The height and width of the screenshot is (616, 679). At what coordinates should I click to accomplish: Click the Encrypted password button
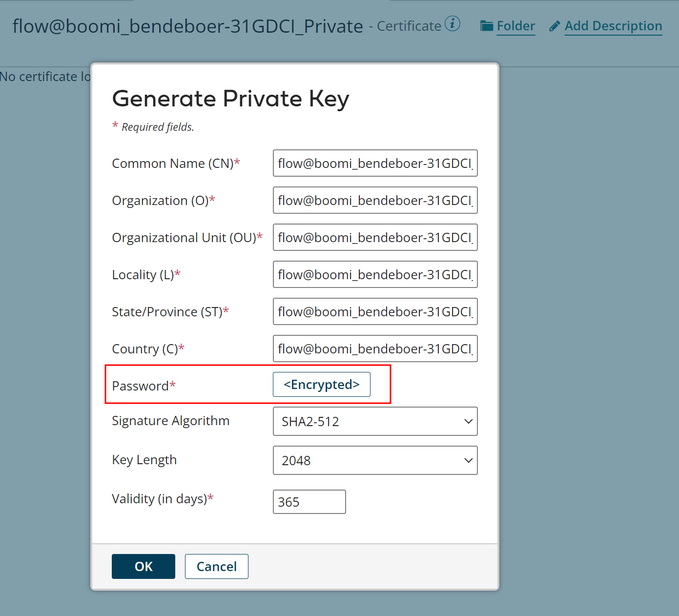[321, 384]
